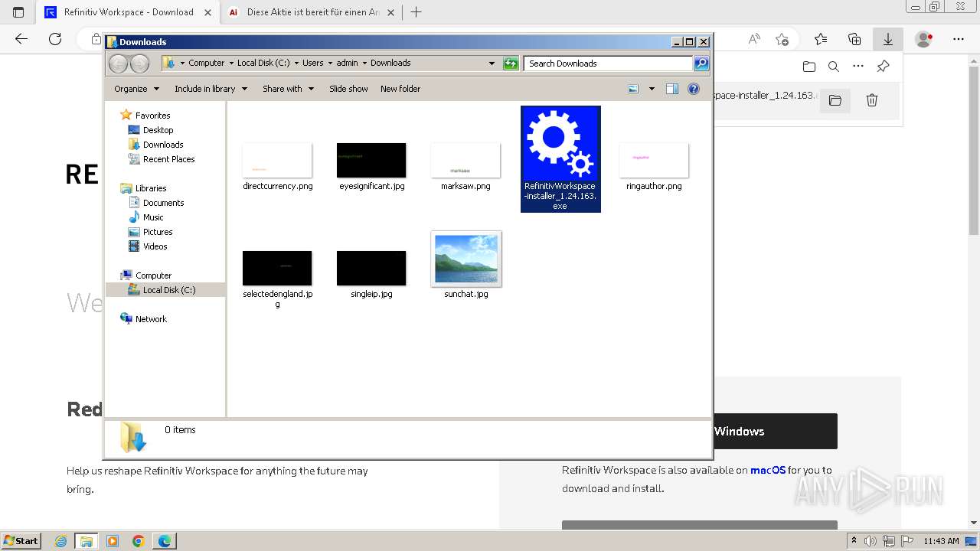
Task: Open a new browser tab
Action: (416, 12)
